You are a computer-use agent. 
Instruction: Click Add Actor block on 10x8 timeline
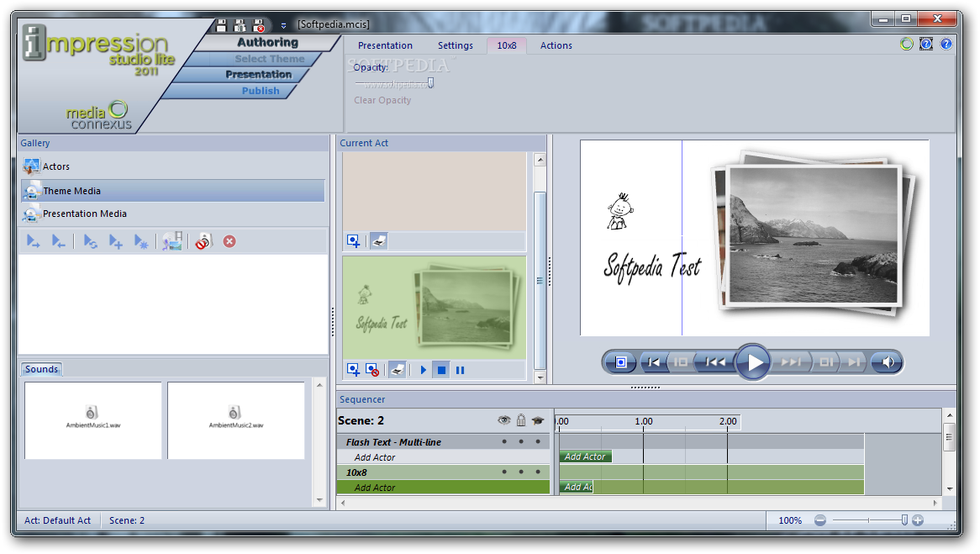point(577,487)
